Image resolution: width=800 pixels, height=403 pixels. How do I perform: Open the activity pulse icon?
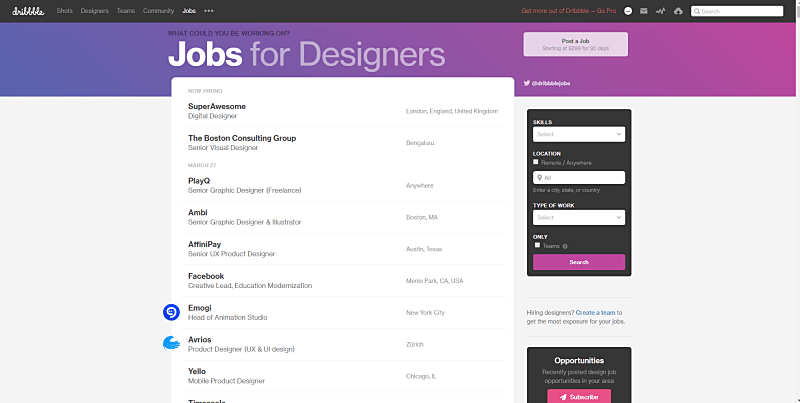click(x=661, y=11)
